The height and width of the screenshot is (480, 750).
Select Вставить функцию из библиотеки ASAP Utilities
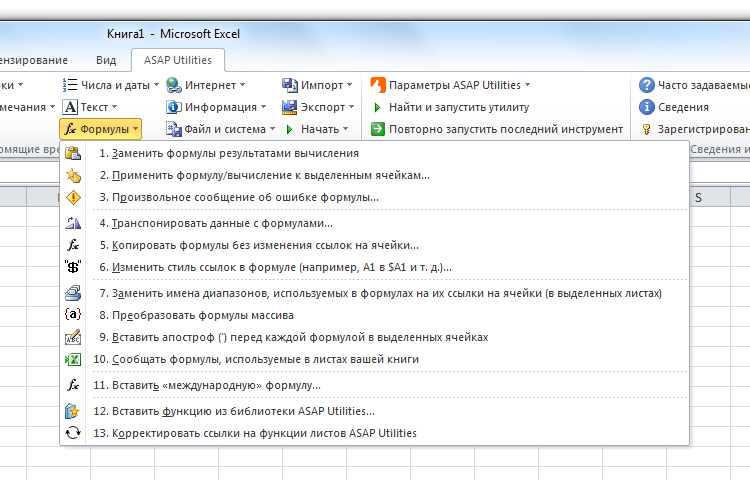click(x=375, y=411)
